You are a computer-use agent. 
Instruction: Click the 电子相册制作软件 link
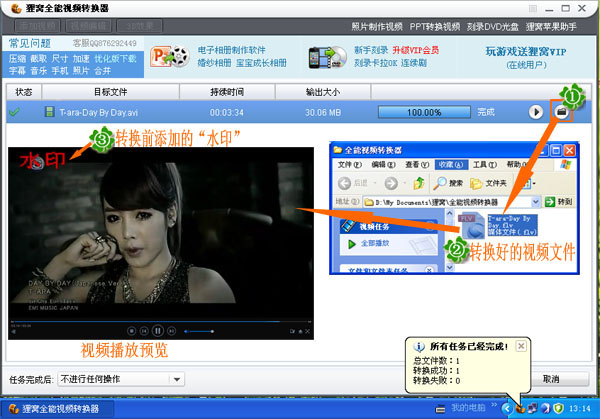click(x=232, y=50)
